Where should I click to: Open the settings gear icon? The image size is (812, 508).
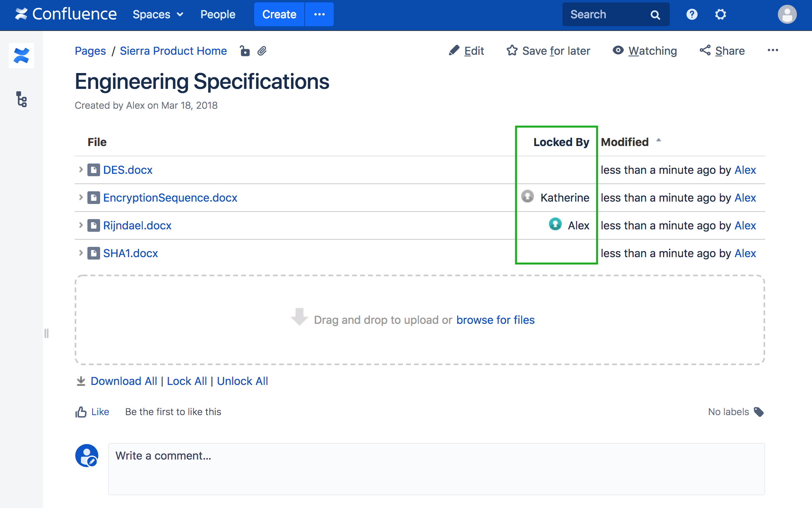tap(720, 14)
